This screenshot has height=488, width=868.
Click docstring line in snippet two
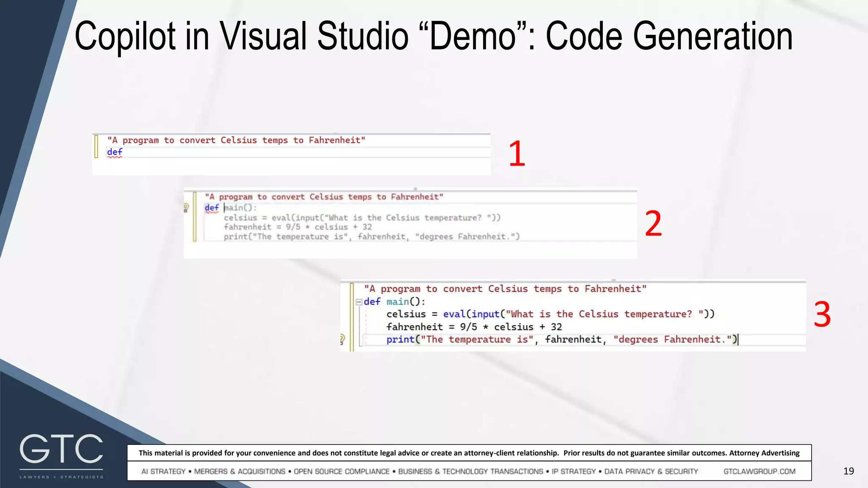[x=324, y=197]
